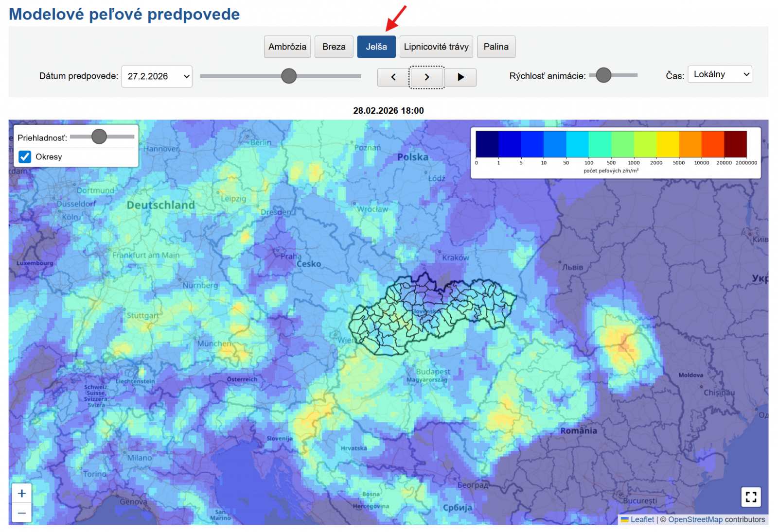Click the animation speed slider handle

click(603, 75)
